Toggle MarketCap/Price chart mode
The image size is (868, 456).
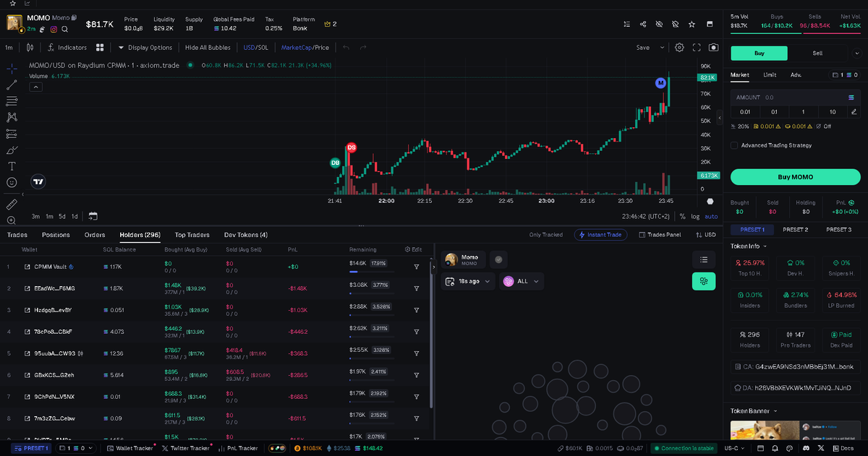(x=305, y=48)
